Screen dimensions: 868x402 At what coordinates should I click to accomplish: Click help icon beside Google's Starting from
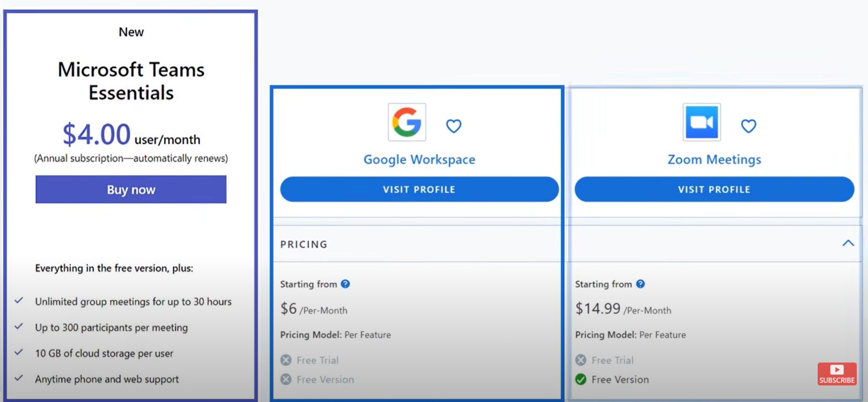pyautogui.click(x=345, y=284)
